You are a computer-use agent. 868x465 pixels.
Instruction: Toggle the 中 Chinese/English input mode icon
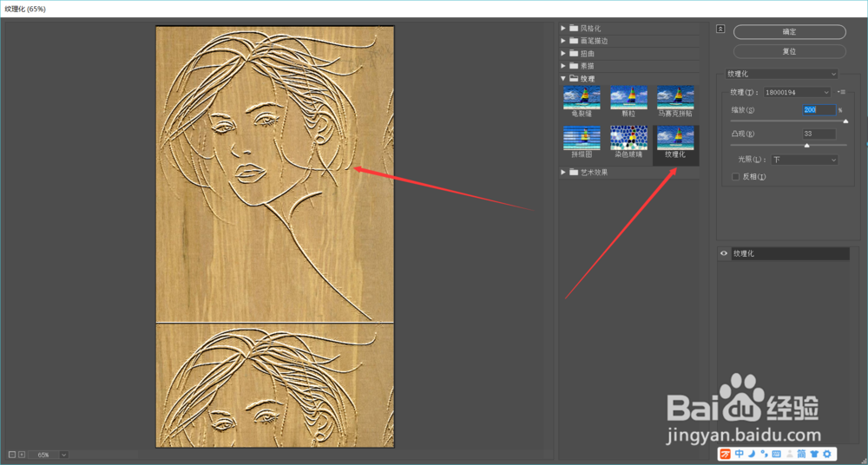(740, 454)
